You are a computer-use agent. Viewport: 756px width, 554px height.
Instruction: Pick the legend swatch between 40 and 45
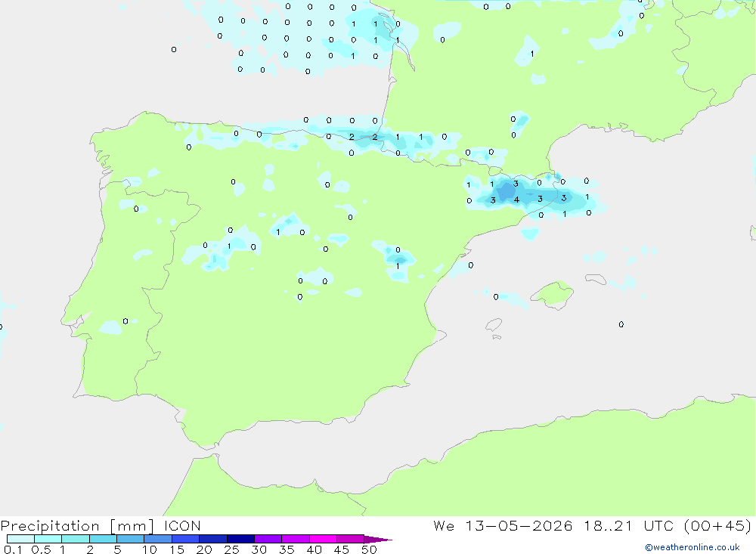323,539
